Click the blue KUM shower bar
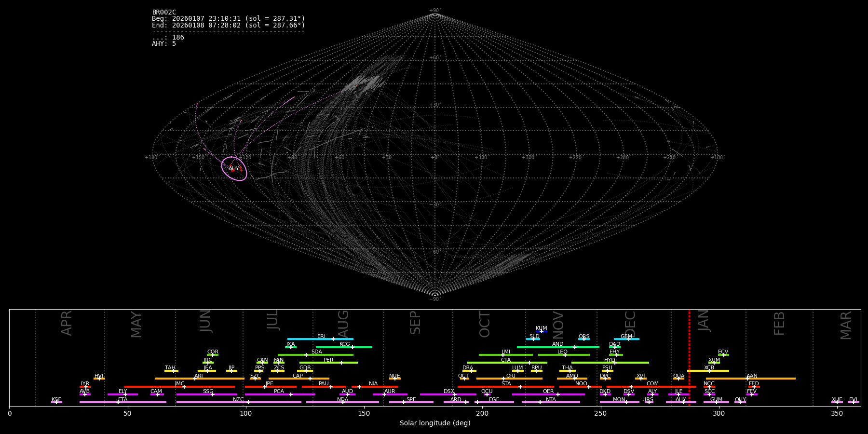Image resolution: width=868 pixels, height=434 pixels. pos(542,331)
